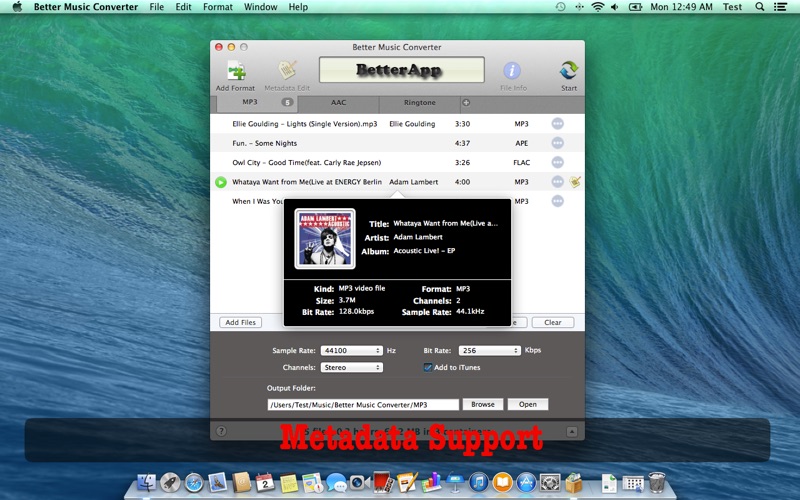This screenshot has height=500, width=800.
Task: Click the Test user name in menu bar
Action: click(x=732, y=7)
